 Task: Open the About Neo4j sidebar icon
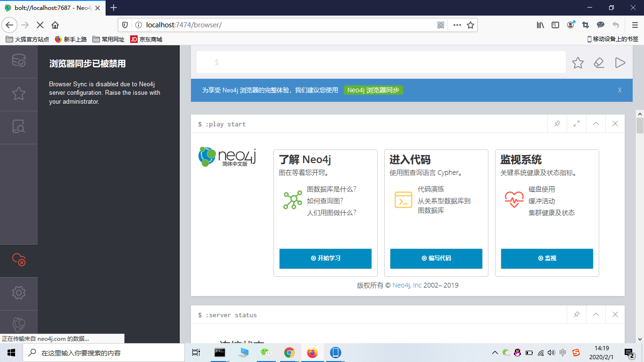pyautogui.click(x=19, y=325)
